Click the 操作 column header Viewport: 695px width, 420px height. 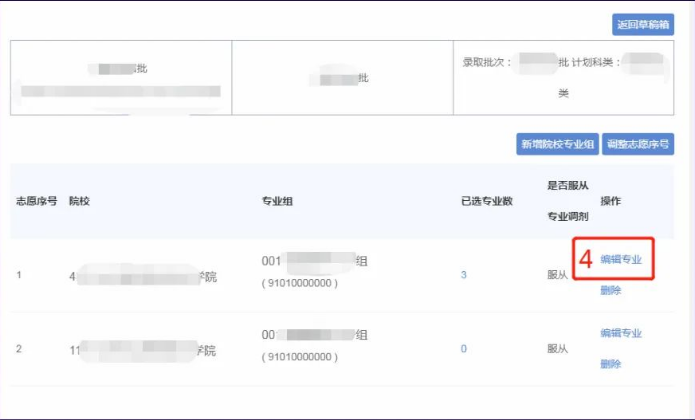click(610, 201)
